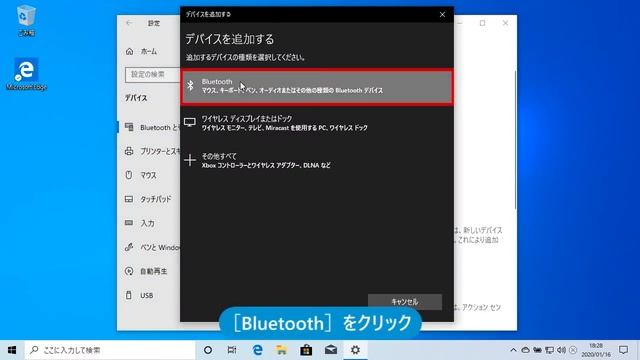This screenshot has width=640, height=360.
Task: Open ペンと Windows Ink settings page
Action: pos(149,247)
